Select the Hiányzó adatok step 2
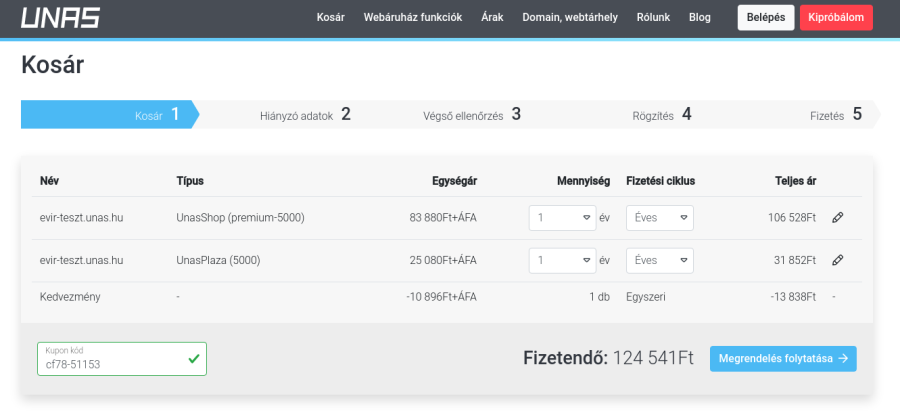Image resolution: width=900 pixels, height=415 pixels. click(305, 115)
